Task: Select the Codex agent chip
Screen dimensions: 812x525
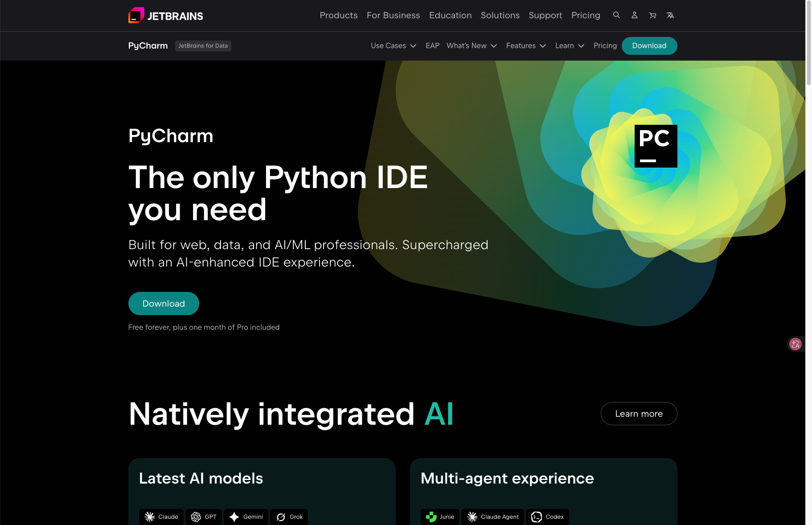Action: pyautogui.click(x=547, y=517)
